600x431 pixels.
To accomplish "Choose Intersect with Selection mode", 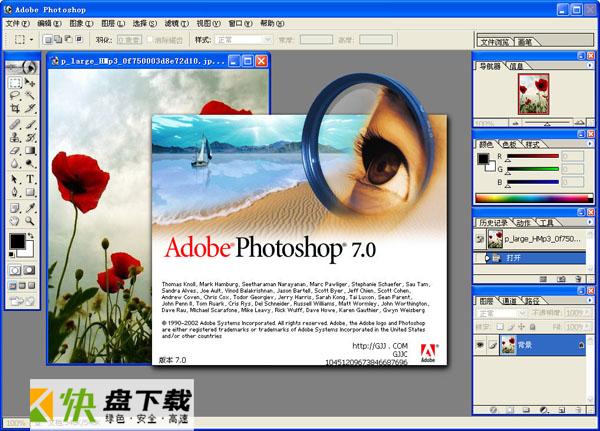I will click(x=79, y=39).
